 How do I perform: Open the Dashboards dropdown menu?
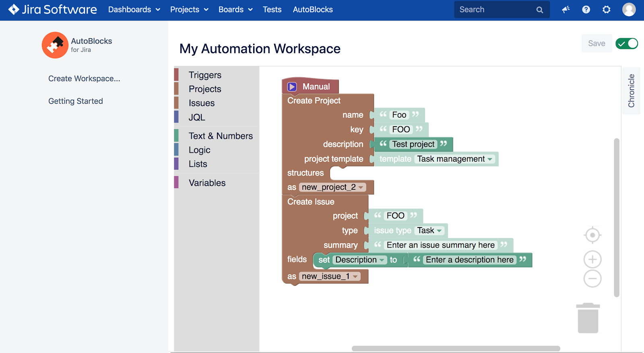134,10
